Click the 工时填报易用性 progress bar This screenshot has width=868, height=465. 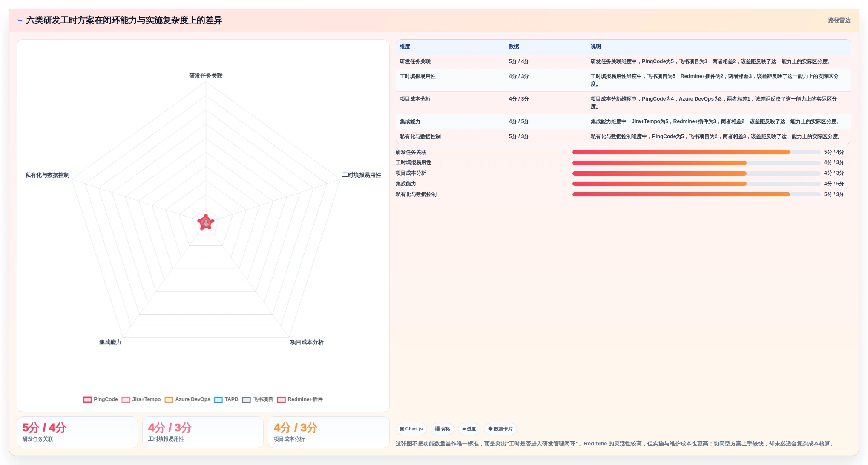(x=696, y=163)
